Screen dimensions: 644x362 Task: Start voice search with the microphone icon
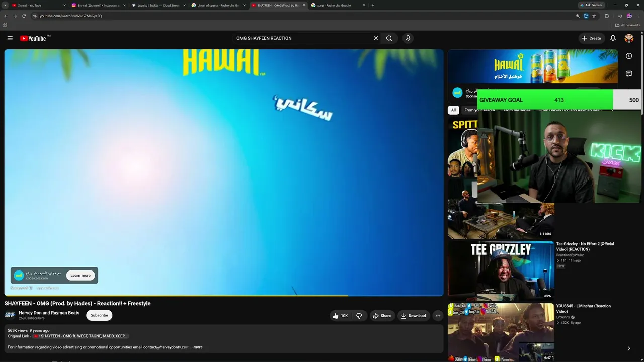408,38
